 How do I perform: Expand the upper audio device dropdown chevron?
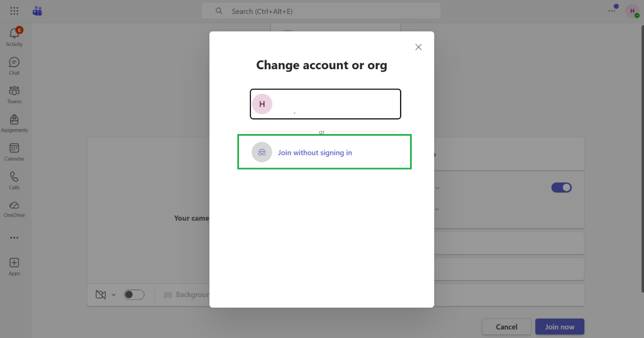[438, 188]
